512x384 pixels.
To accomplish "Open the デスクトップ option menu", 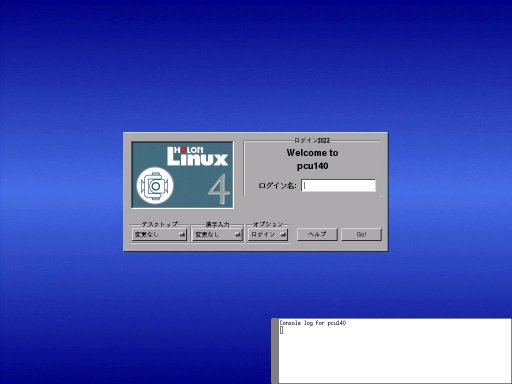I will 159,235.
